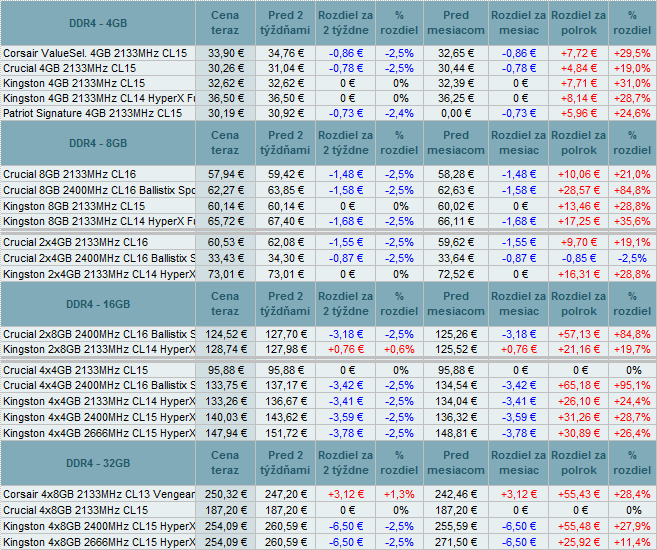Click the current price 128,74 € cell
This screenshot has width=657, height=550.
[226, 349]
